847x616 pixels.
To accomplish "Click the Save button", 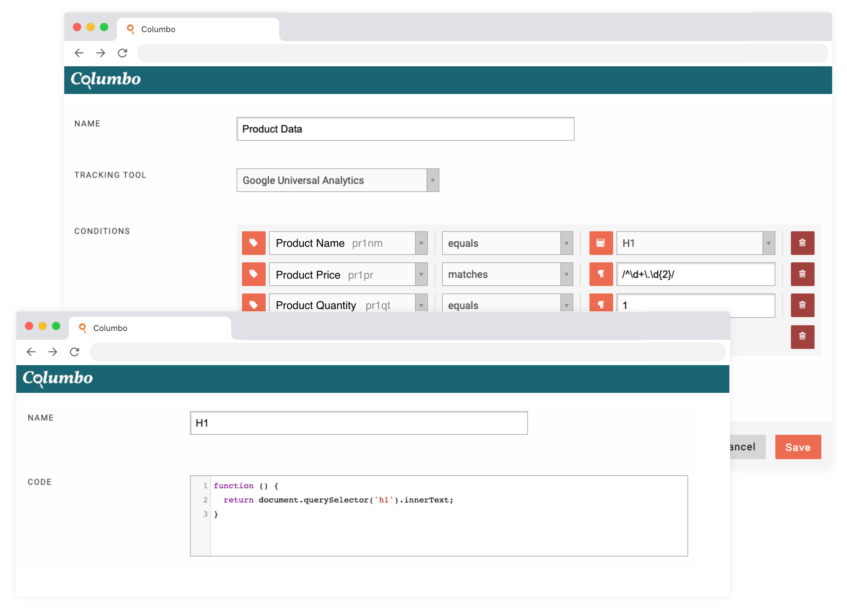I will [798, 447].
